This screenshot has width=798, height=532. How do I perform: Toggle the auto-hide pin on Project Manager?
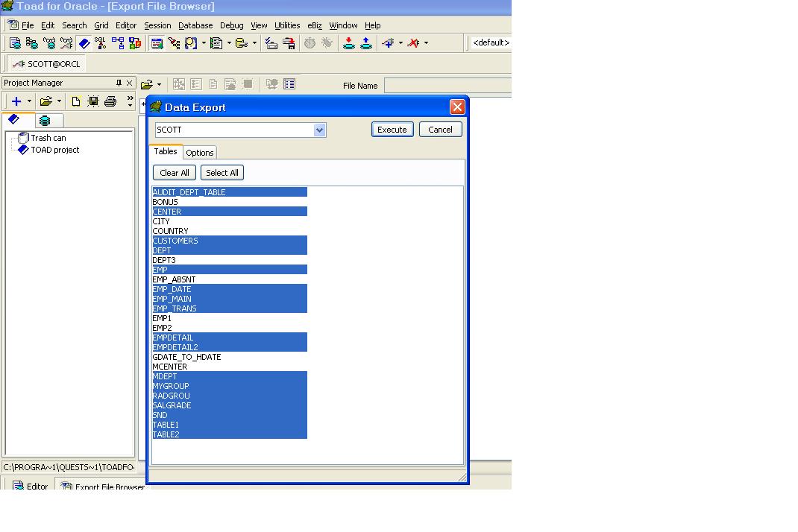[118, 83]
